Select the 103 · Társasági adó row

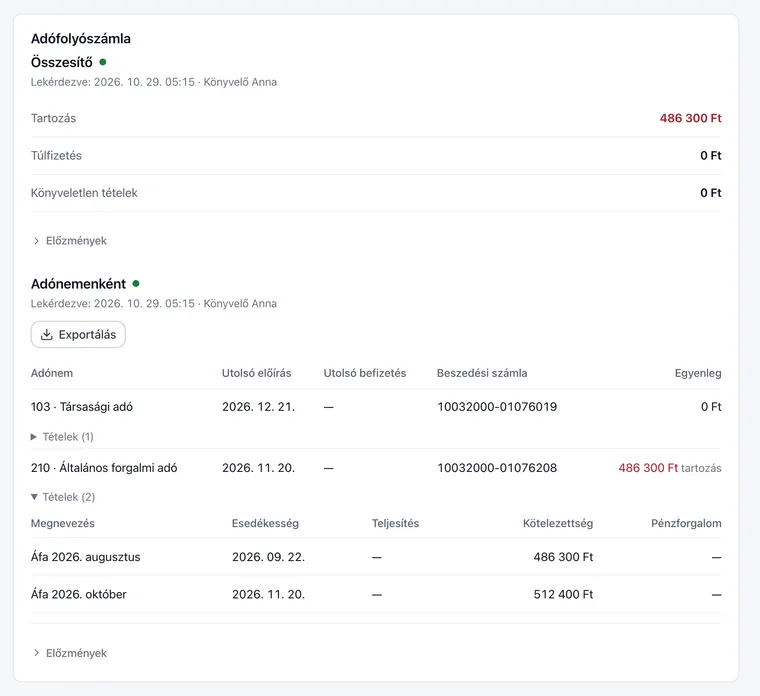tap(376, 407)
